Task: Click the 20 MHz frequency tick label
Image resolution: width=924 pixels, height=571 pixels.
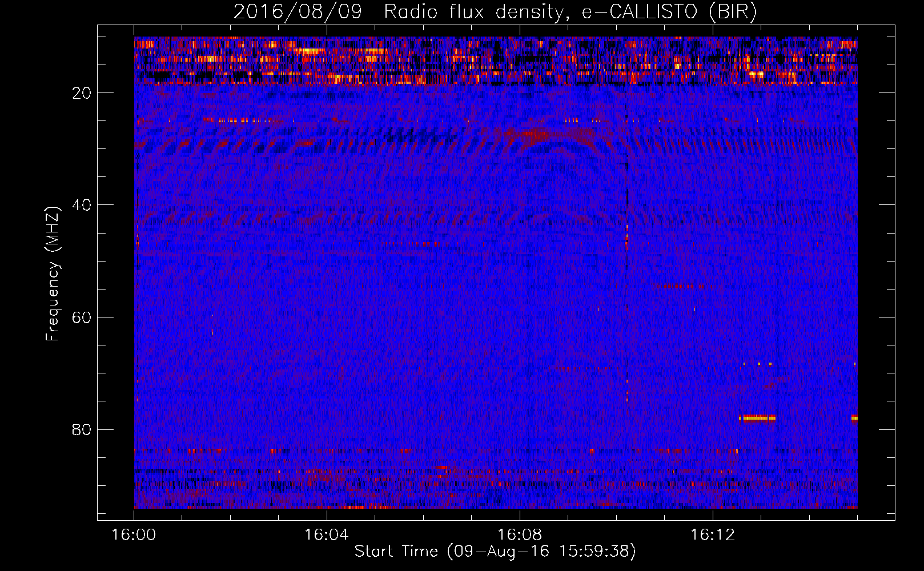Action: 82,93
